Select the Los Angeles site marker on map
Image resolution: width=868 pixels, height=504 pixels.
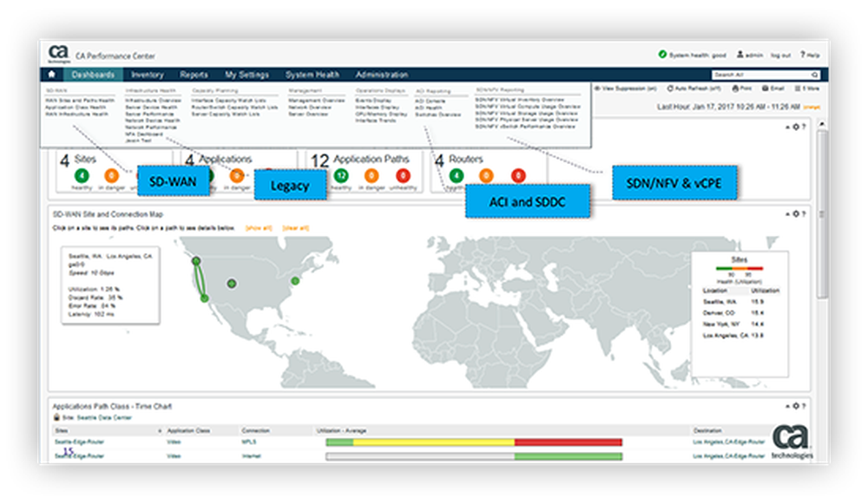204,298
